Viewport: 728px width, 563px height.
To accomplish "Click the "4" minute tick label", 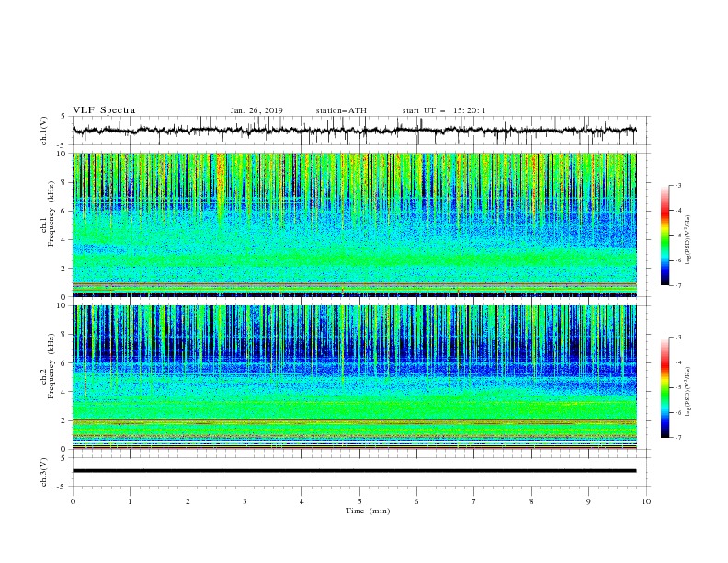I will (x=301, y=501).
